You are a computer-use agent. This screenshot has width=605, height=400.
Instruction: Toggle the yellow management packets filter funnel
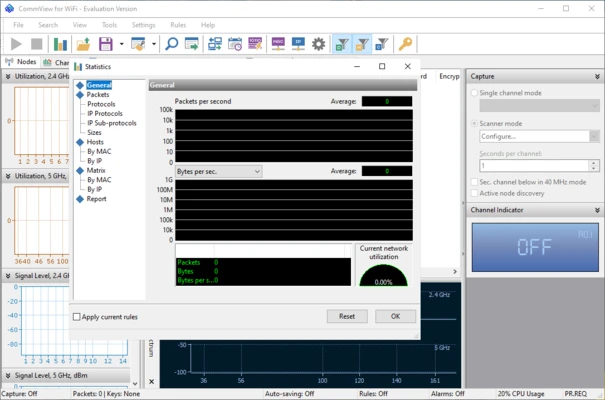tap(362, 44)
